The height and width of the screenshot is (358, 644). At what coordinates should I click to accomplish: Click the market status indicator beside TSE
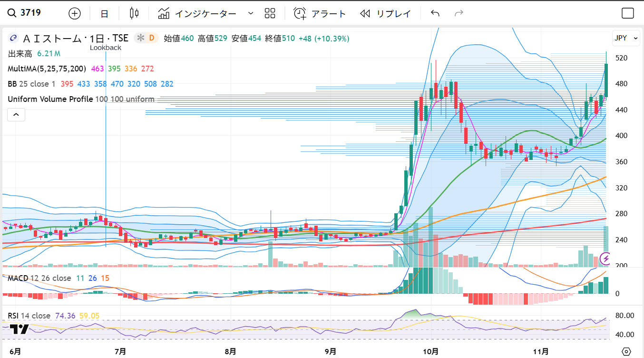pyautogui.click(x=140, y=38)
